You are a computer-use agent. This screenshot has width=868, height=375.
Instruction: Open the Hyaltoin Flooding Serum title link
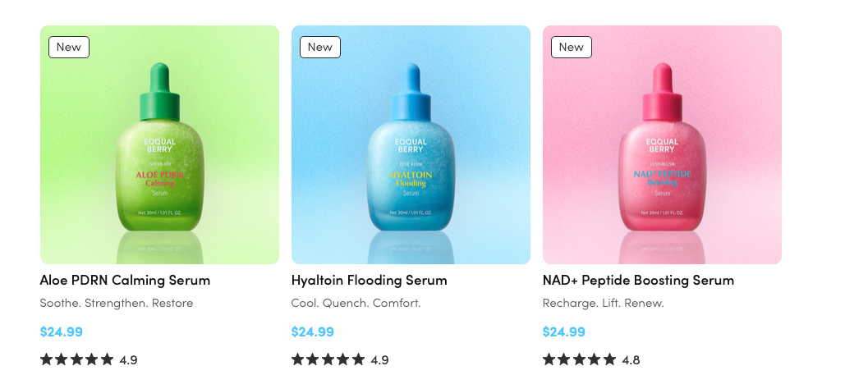coord(369,280)
